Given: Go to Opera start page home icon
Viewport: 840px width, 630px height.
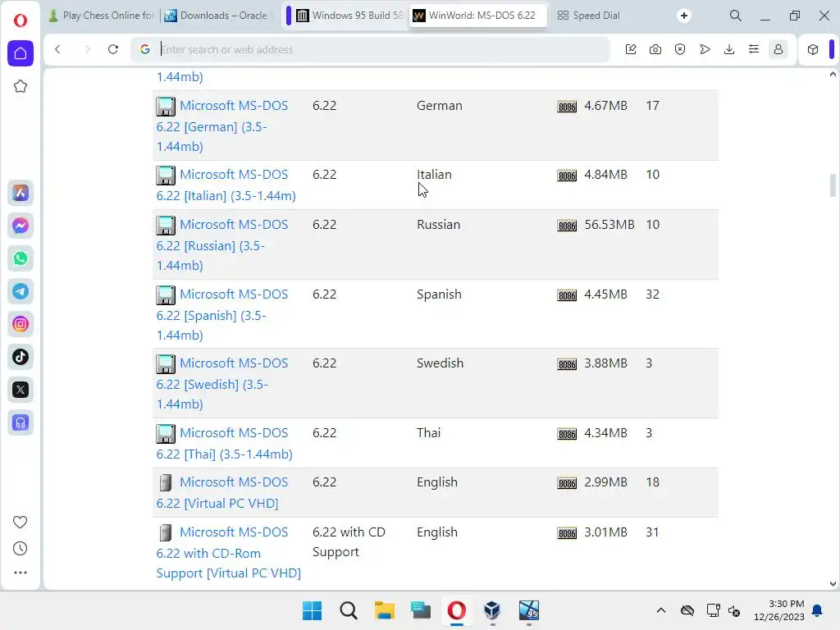Looking at the screenshot, I should [x=21, y=53].
